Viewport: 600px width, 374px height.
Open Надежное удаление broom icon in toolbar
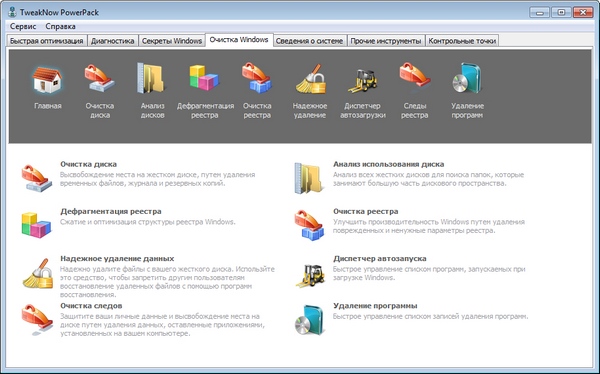click(310, 79)
